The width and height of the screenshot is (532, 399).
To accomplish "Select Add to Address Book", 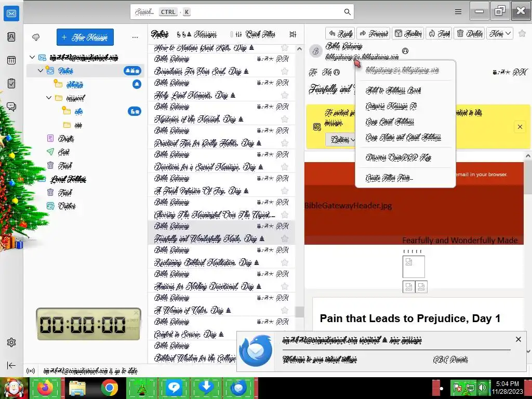I will pyautogui.click(x=393, y=90).
